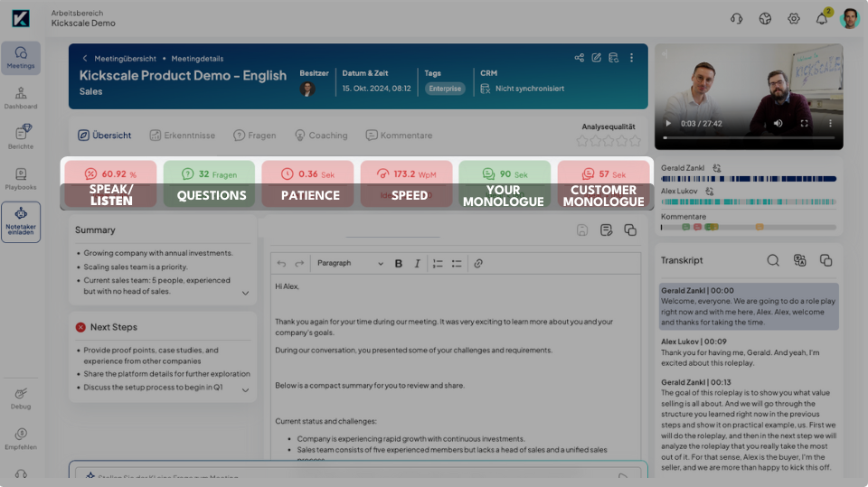Open settings gear in top bar
868x487 pixels.
click(x=793, y=19)
